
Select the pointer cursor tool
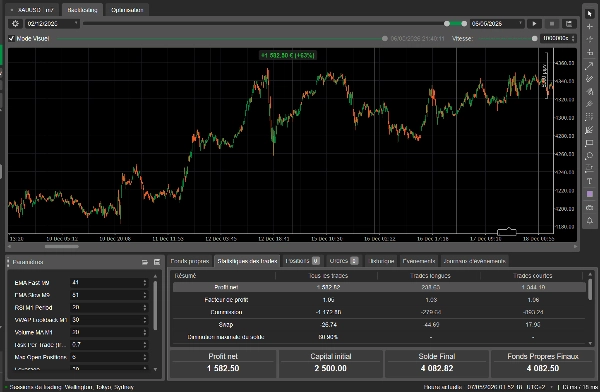click(x=589, y=13)
